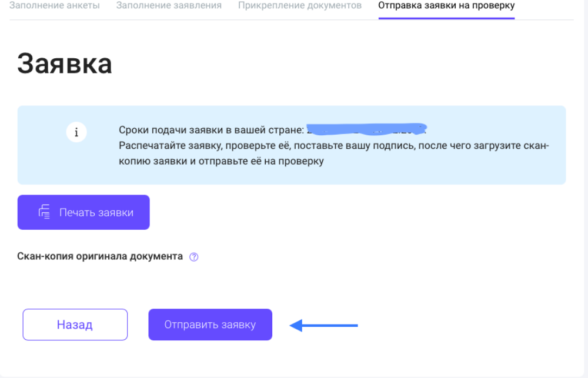Select the Отправка заявки на проверку tab
The image size is (588, 378).
pyautogui.click(x=446, y=6)
